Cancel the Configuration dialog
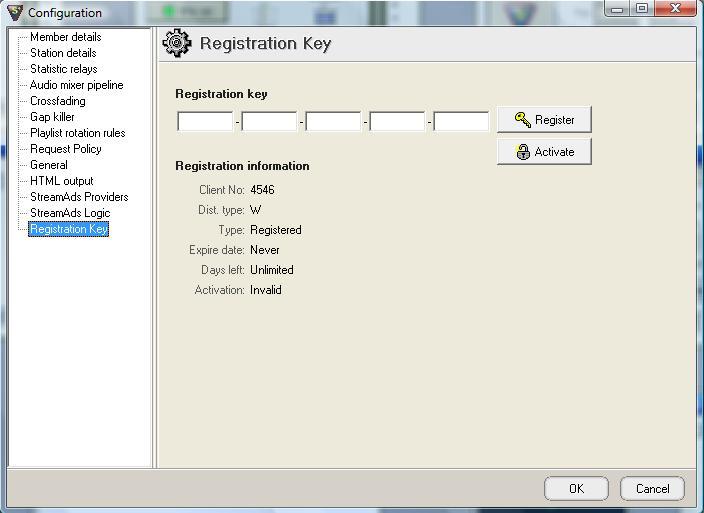The image size is (704, 513). pos(652,488)
